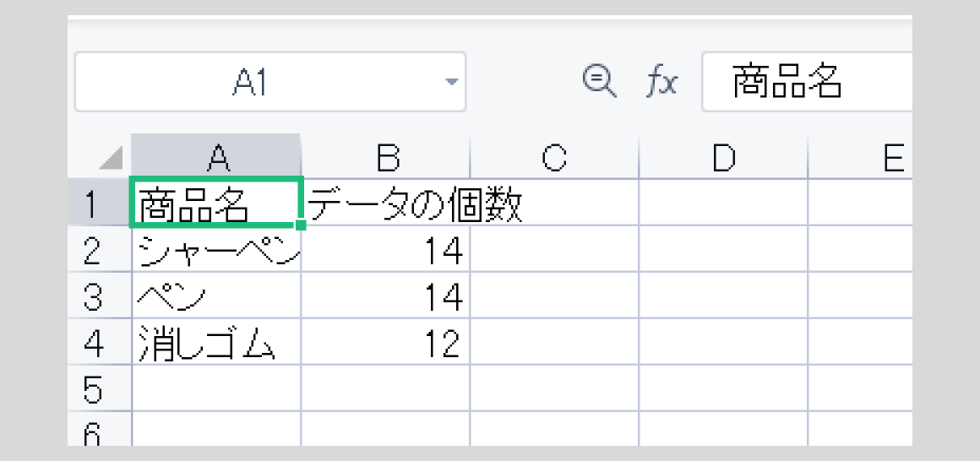
Task: Click the fill handle of cell A1
Action: (x=300, y=225)
